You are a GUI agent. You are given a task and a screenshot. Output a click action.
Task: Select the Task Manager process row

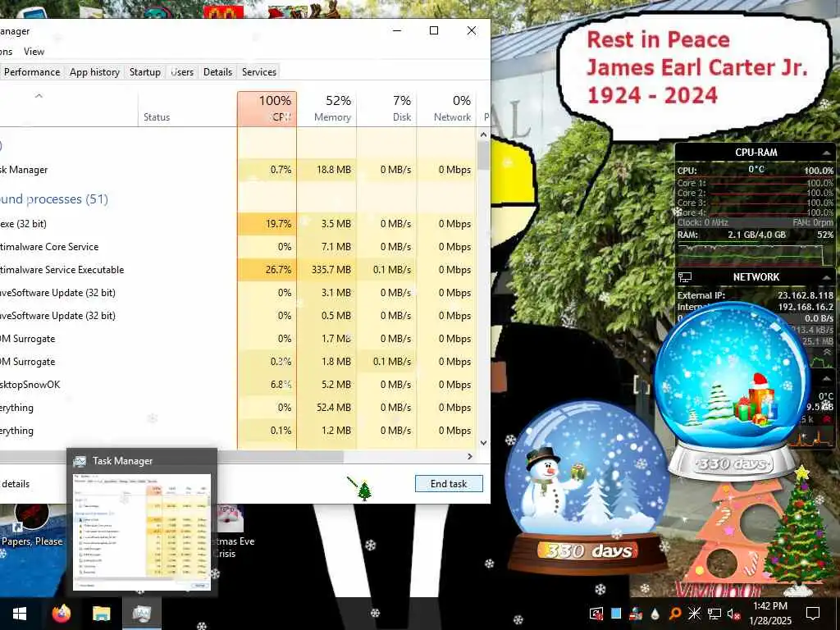pos(238,170)
